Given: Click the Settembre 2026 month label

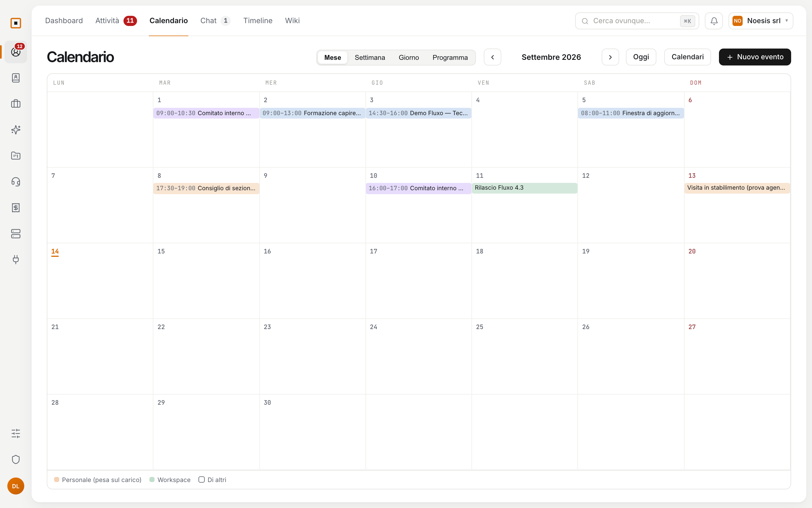Looking at the screenshot, I should click(x=551, y=57).
